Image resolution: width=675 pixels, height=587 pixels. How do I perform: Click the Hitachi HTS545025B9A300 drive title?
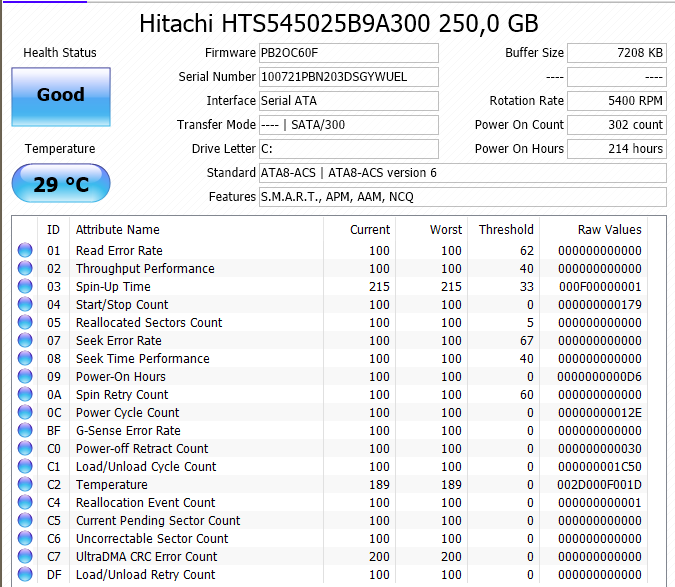pos(339,23)
